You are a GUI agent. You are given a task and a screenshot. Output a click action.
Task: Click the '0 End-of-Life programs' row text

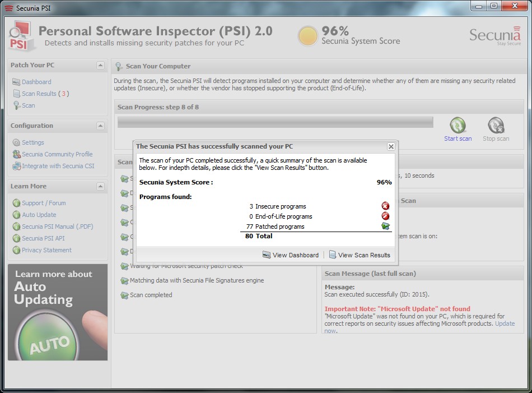(x=280, y=216)
